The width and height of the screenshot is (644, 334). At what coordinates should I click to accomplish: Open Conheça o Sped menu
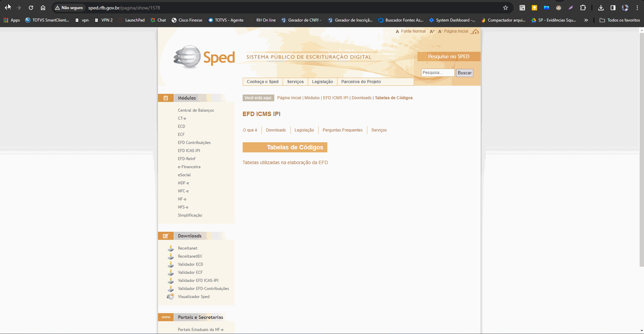click(x=263, y=82)
